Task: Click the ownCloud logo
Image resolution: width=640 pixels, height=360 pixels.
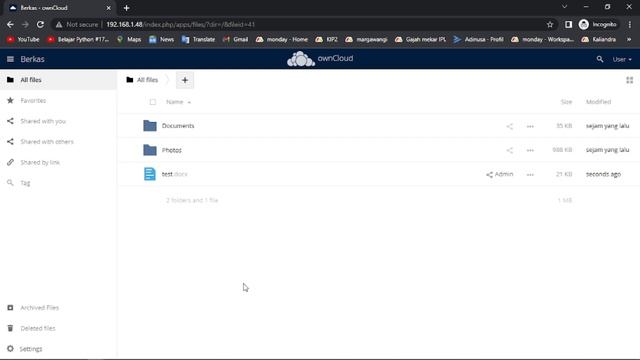Action: pyautogui.click(x=320, y=59)
